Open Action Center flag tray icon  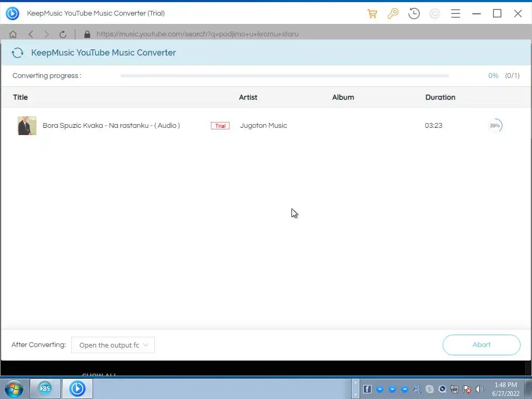point(467,389)
